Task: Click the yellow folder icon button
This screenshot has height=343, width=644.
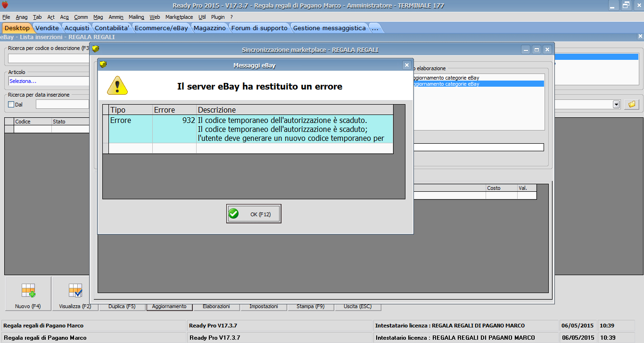Action: click(x=632, y=104)
